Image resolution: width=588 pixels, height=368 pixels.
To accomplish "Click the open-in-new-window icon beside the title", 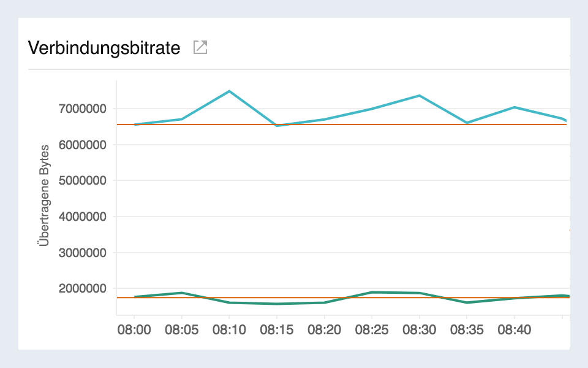I will click(x=200, y=47).
